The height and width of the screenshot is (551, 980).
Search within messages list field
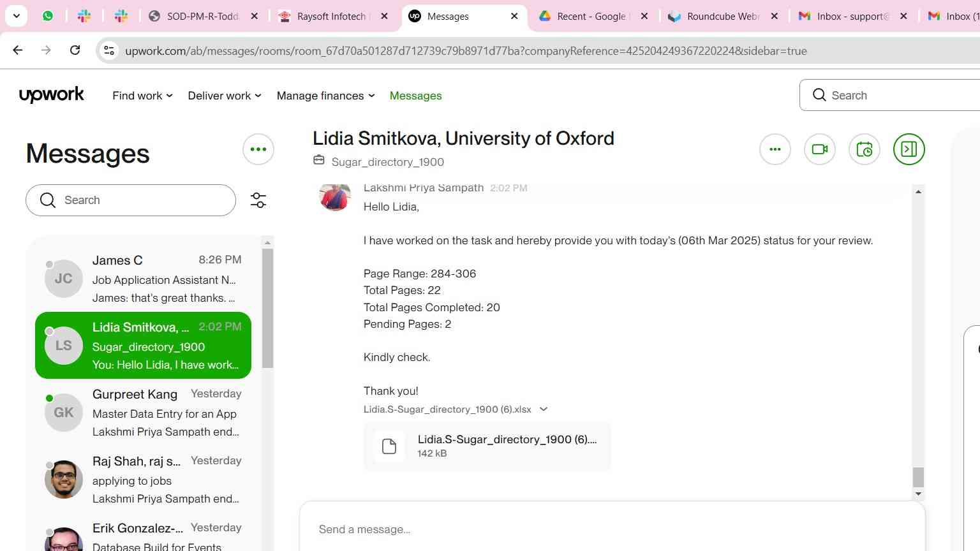click(131, 200)
